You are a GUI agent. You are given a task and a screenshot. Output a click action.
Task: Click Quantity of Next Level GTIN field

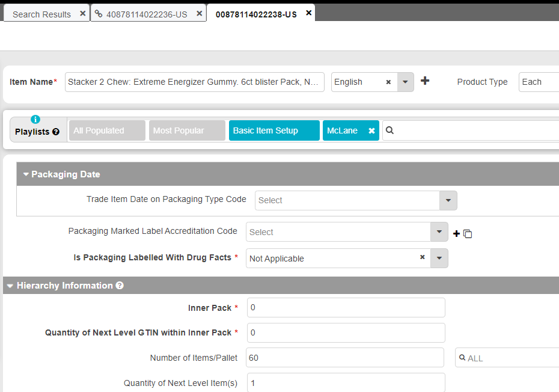346,333
